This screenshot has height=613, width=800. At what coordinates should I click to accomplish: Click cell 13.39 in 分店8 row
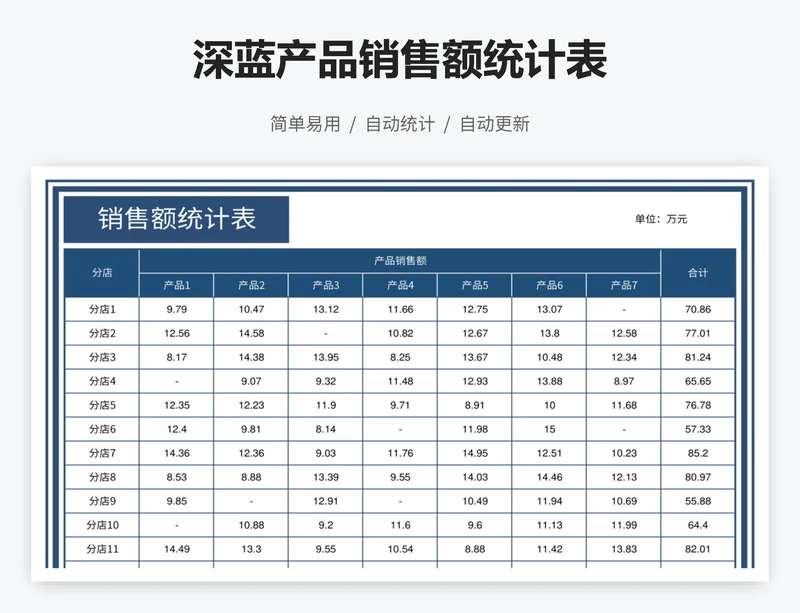coord(326,477)
